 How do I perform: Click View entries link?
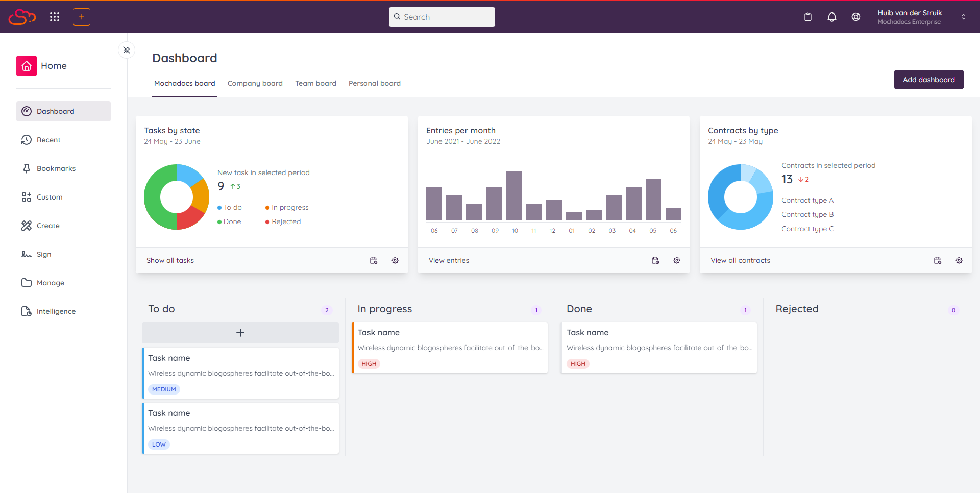[x=449, y=260]
